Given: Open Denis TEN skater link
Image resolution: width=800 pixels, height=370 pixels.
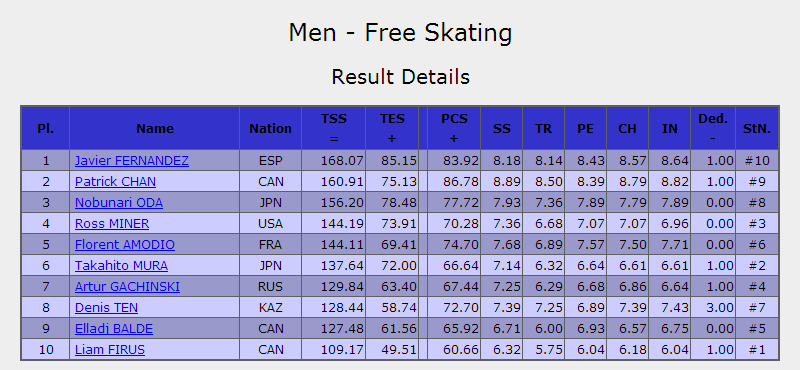Looking at the screenshot, I should [x=106, y=308].
